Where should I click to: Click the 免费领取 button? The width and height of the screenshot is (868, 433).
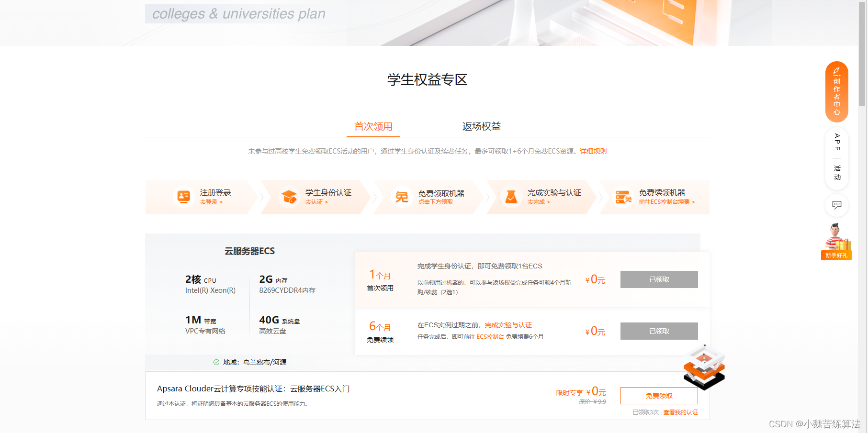pyautogui.click(x=659, y=396)
